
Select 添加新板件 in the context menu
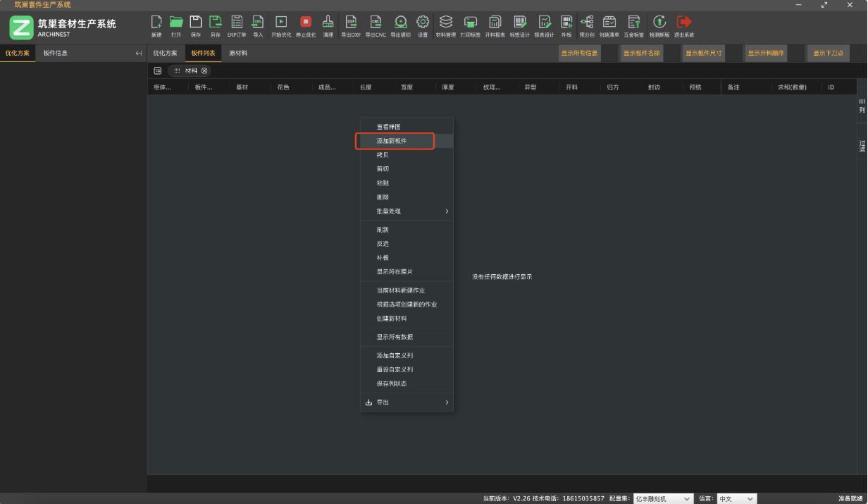coord(392,141)
